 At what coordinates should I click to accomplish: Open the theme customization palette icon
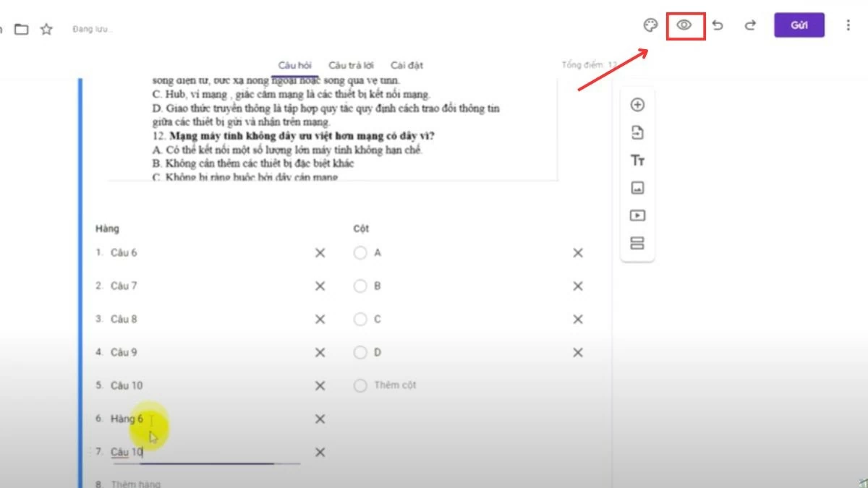tap(650, 23)
